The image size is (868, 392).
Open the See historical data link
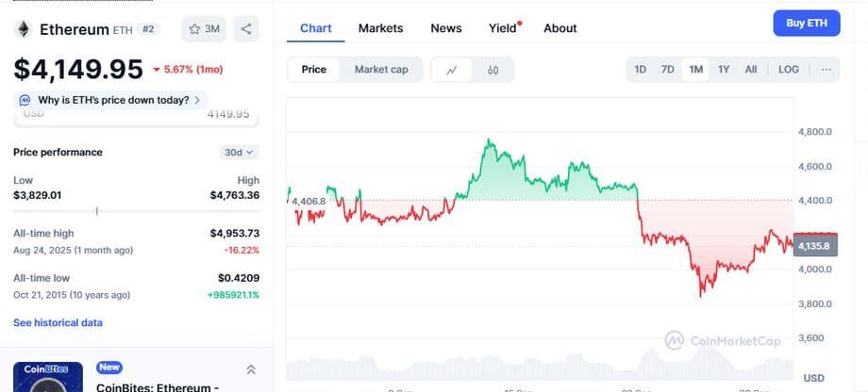coord(58,322)
